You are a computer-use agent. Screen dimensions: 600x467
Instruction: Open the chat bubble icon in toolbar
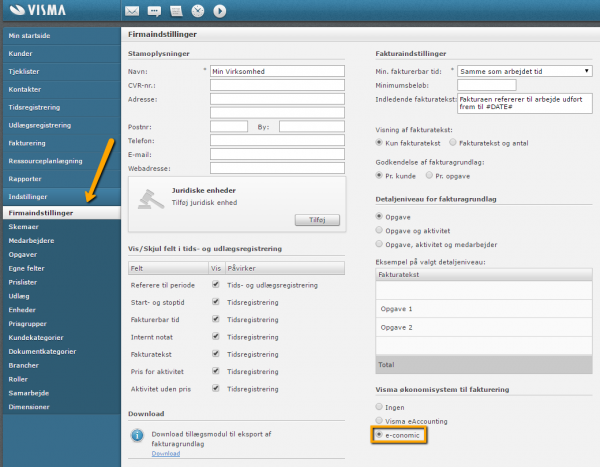[x=154, y=11]
